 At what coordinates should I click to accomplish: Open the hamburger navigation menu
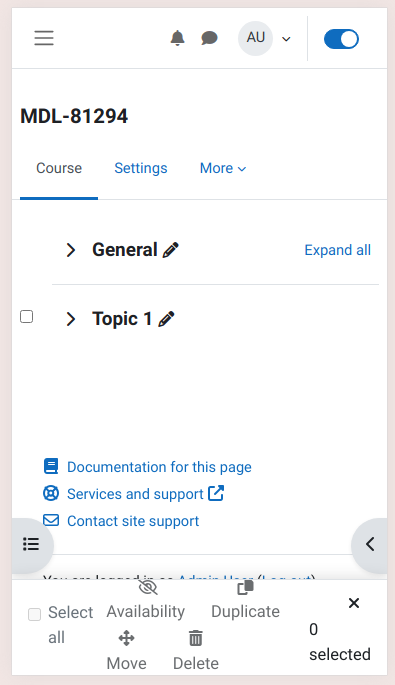pyautogui.click(x=44, y=38)
